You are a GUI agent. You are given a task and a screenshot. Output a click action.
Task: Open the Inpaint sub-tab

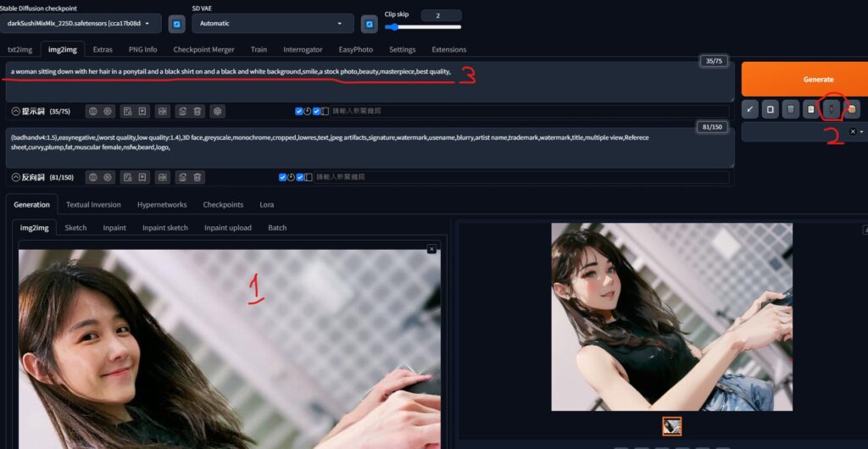click(x=114, y=228)
